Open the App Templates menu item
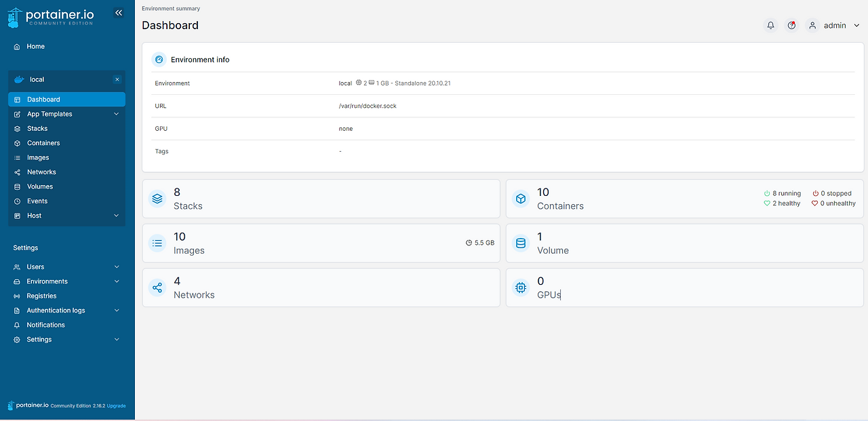 tap(51, 114)
